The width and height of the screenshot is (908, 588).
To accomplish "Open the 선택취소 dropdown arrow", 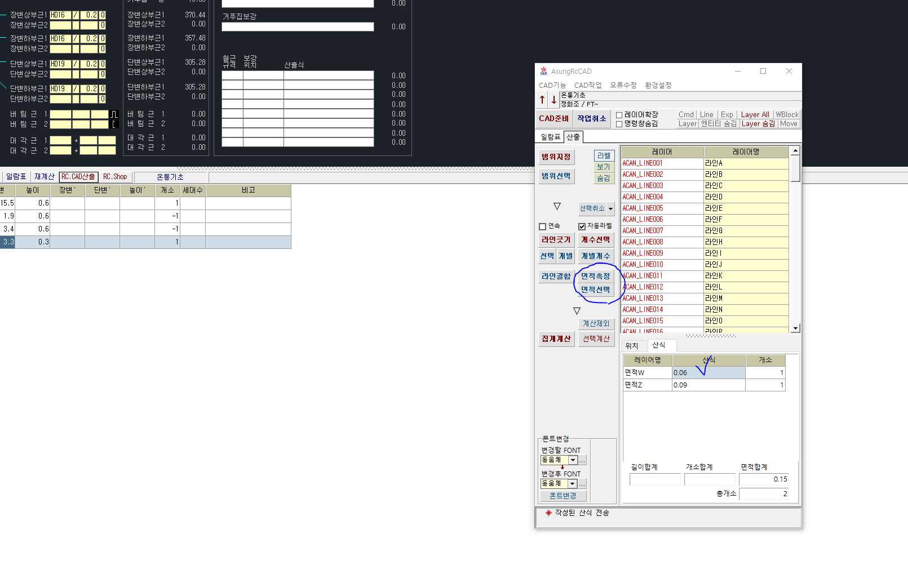I will (610, 209).
